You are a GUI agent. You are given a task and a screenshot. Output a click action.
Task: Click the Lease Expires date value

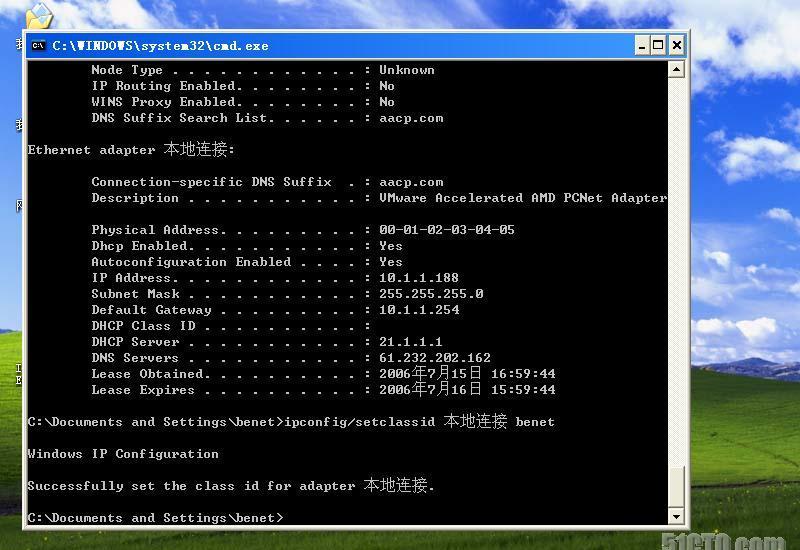(467, 390)
